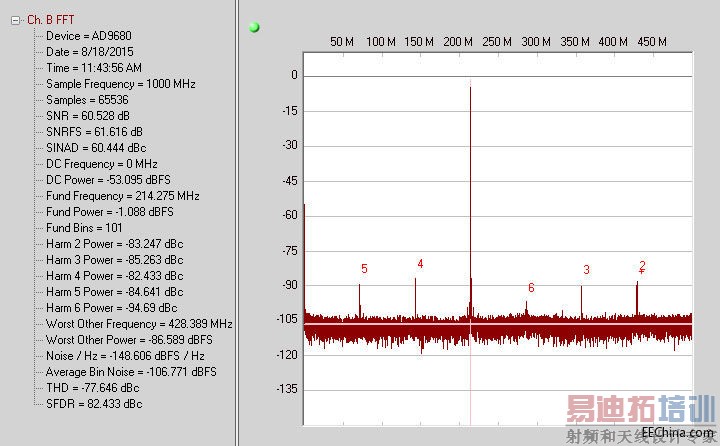This screenshot has height=446, width=720.
Task: Select Worst Other Power = -86.589 dBFS row
Action: click(129, 340)
